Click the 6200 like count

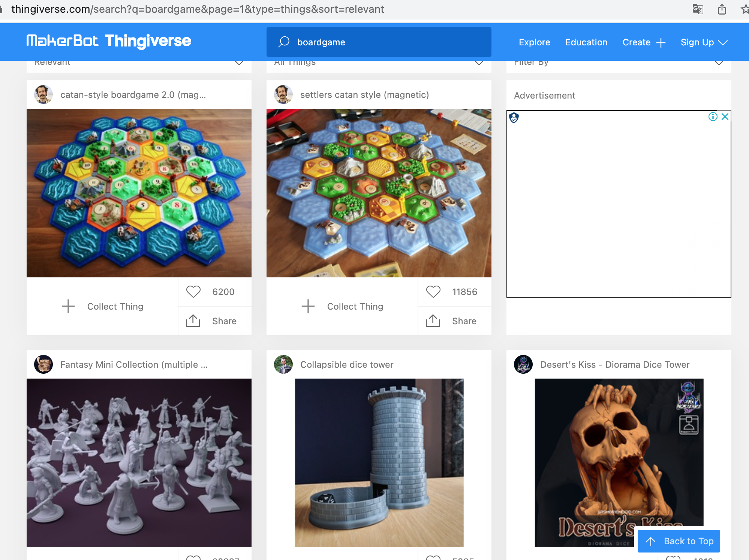click(x=223, y=292)
